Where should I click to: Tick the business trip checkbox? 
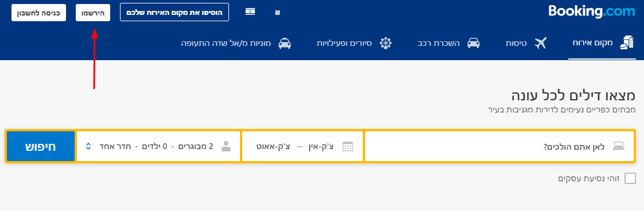pyautogui.click(x=630, y=178)
